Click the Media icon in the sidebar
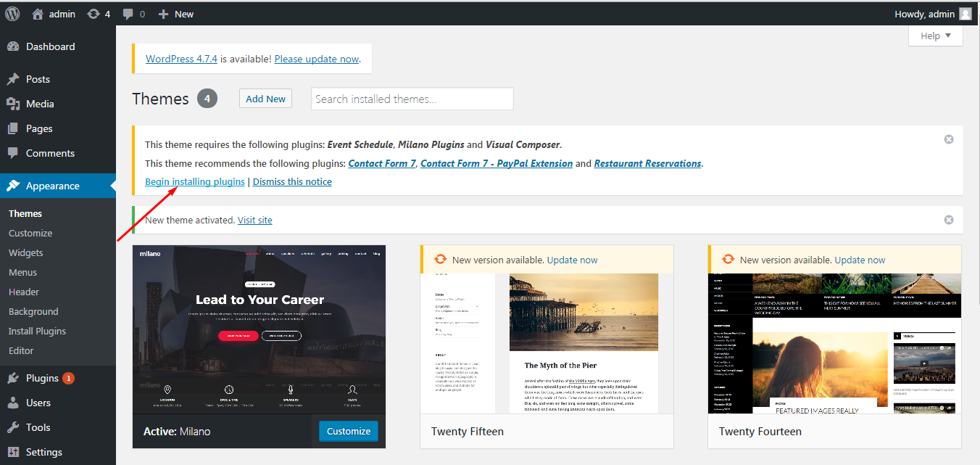 coord(13,104)
